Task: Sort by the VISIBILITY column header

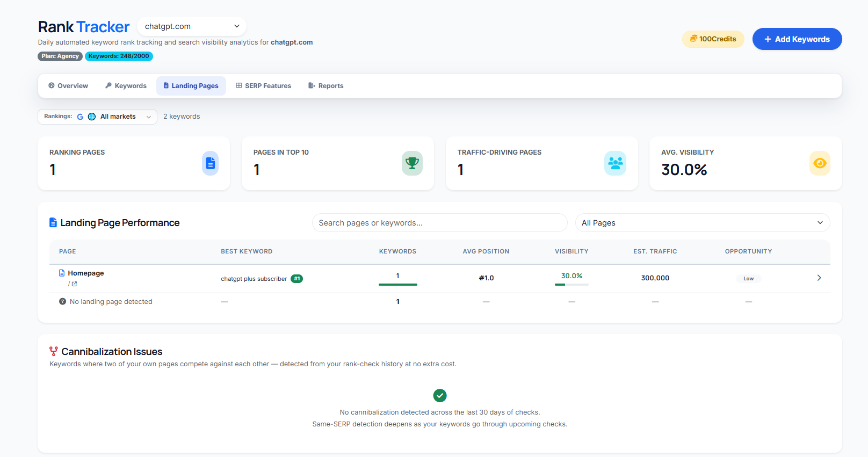Action: click(x=572, y=251)
